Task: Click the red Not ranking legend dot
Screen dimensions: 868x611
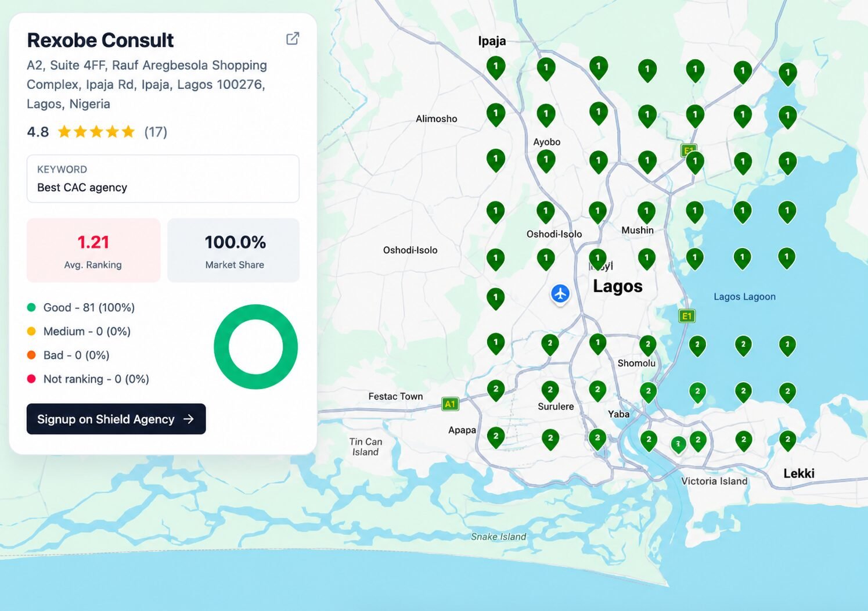Action: (x=31, y=379)
